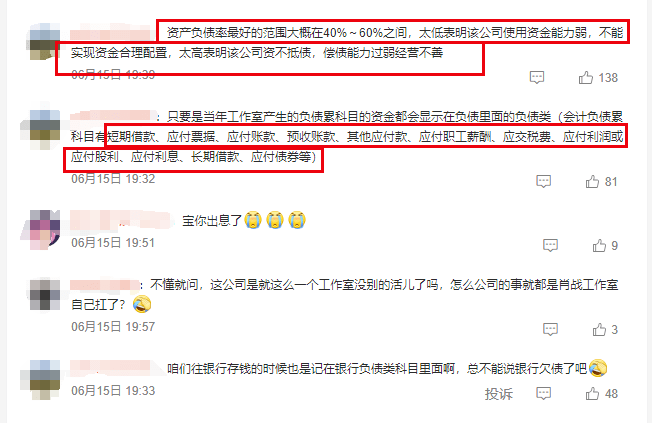Click 投诉 to report the comment
Screen dimensions: 652x423
pyautogui.click(x=499, y=394)
